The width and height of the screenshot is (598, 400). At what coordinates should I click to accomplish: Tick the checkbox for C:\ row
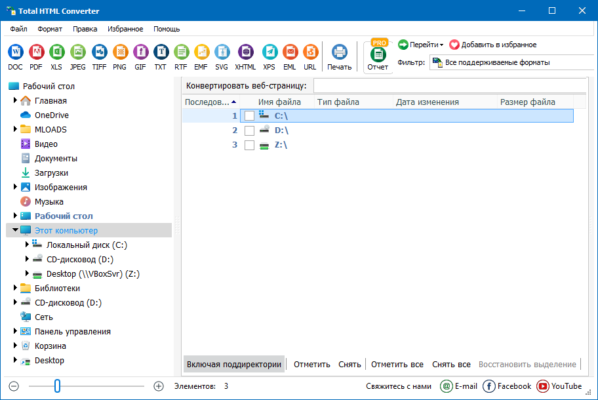pyautogui.click(x=249, y=116)
